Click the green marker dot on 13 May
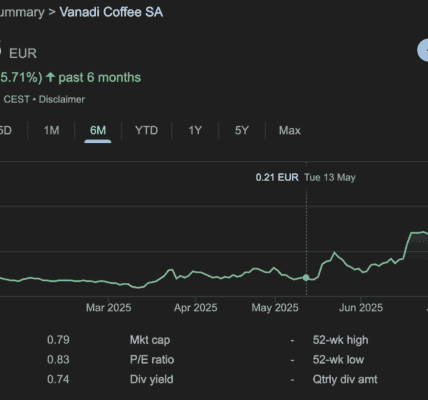The width and height of the screenshot is (428, 400). 306,277
